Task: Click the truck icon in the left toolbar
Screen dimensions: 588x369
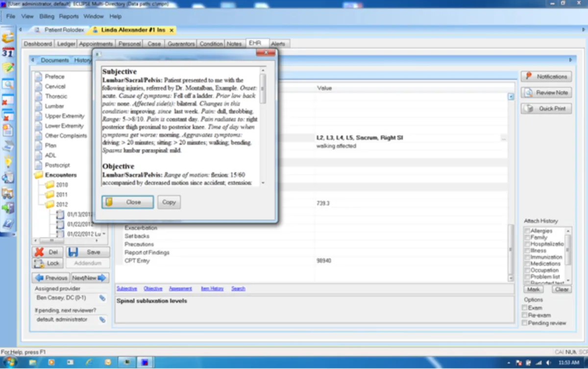Action: [x=8, y=193]
